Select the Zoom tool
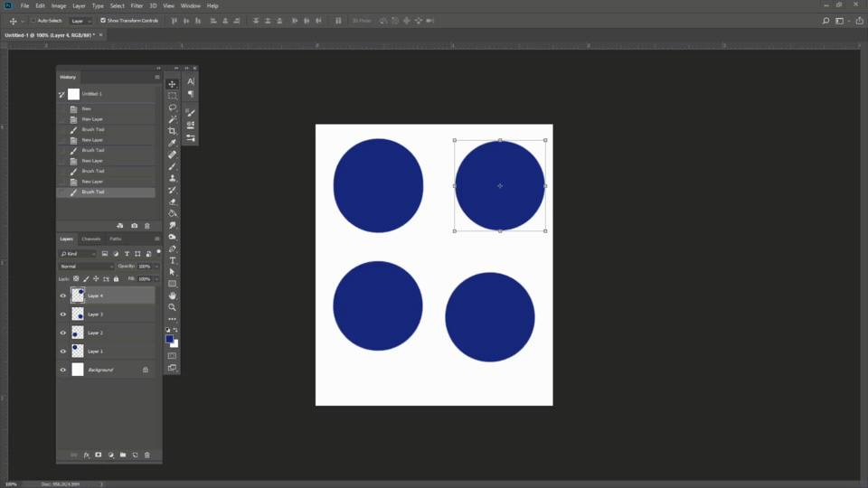This screenshot has width=868, height=488. (172, 307)
